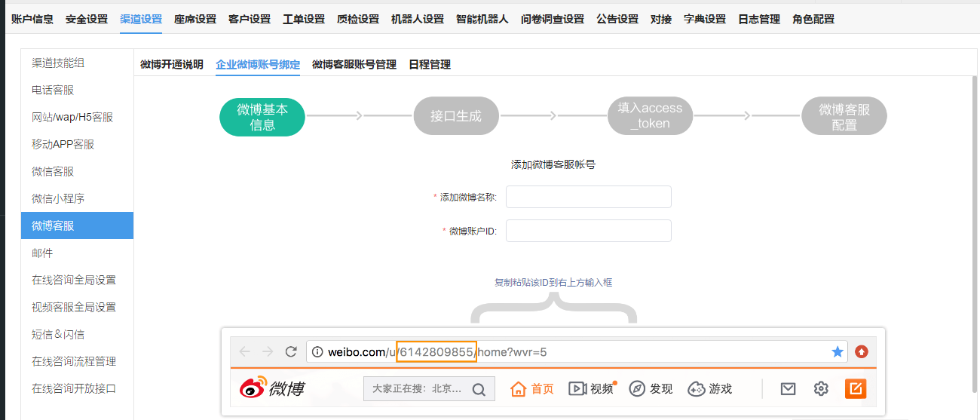Click the 微博基本信息 step bubble
This screenshot has width=980, height=420.
click(x=262, y=117)
